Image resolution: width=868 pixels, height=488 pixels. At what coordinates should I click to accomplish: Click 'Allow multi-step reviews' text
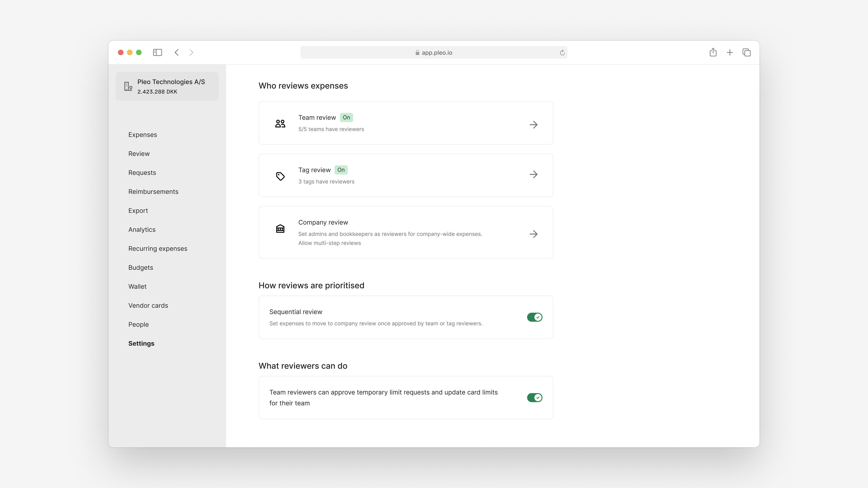pyautogui.click(x=330, y=243)
